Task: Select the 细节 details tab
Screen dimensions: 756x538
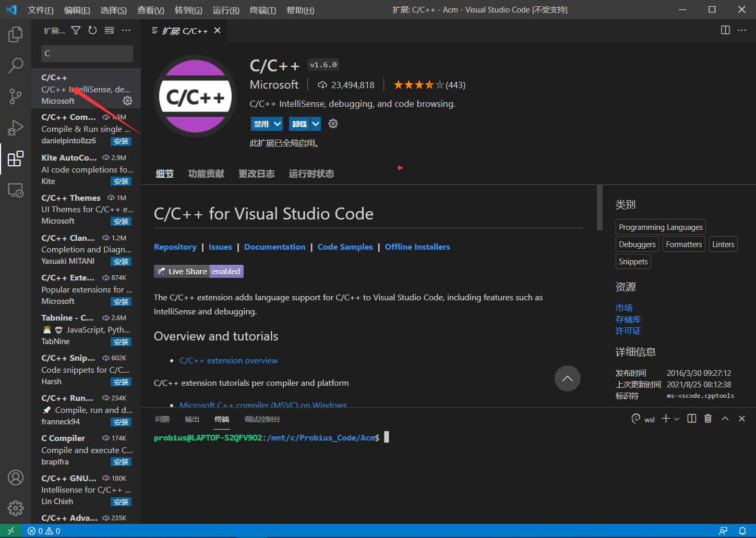Action: click(164, 174)
